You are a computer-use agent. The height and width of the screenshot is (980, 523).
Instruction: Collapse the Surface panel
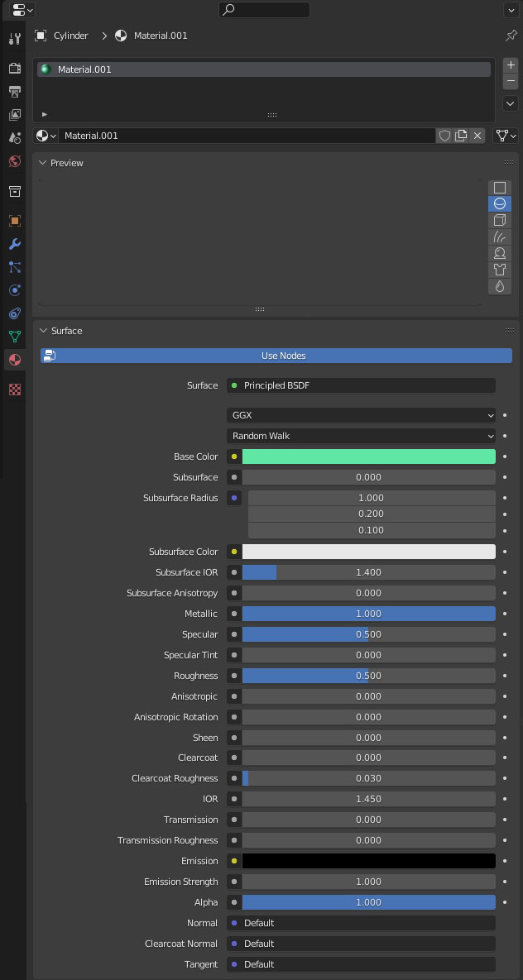coord(42,331)
